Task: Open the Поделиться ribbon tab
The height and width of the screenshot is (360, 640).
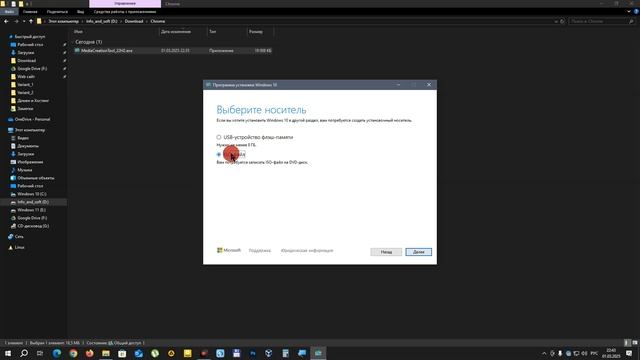Action: click(x=57, y=12)
